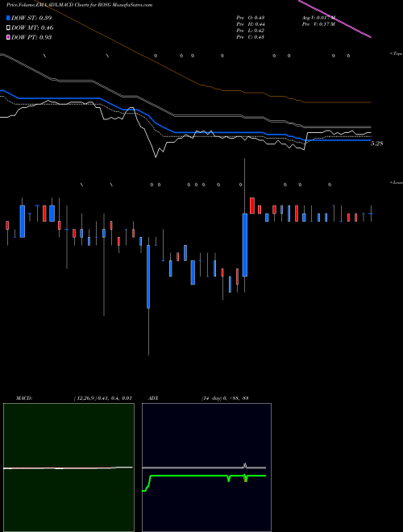Click the ADX (14 day) values text
The image size is (403, 532).
225,398
